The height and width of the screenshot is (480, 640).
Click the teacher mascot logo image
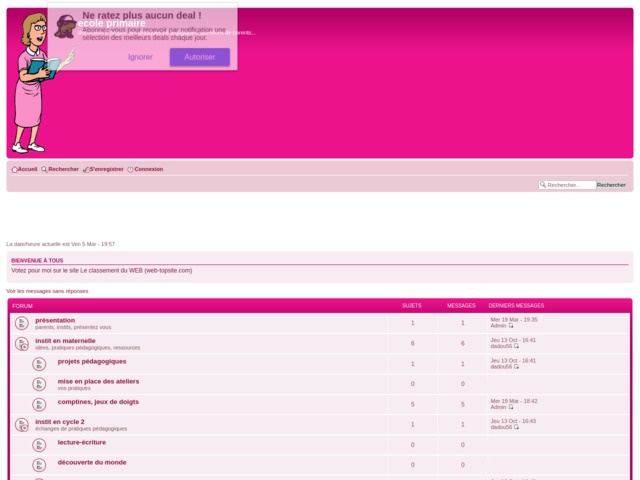[x=40, y=83]
